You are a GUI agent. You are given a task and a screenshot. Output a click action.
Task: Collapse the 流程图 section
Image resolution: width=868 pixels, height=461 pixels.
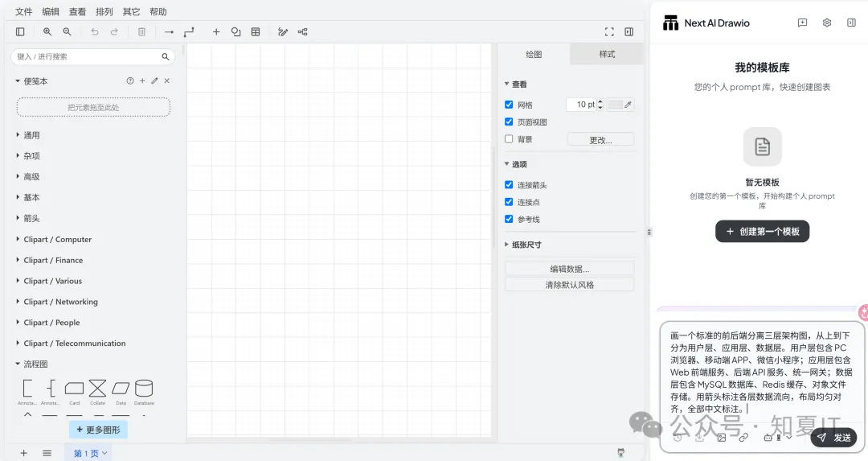pos(31,364)
